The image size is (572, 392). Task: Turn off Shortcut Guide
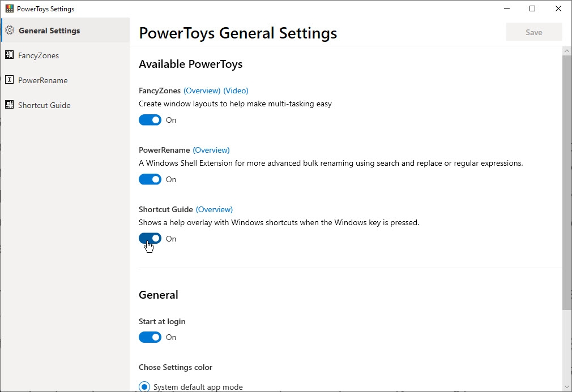click(x=150, y=238)
